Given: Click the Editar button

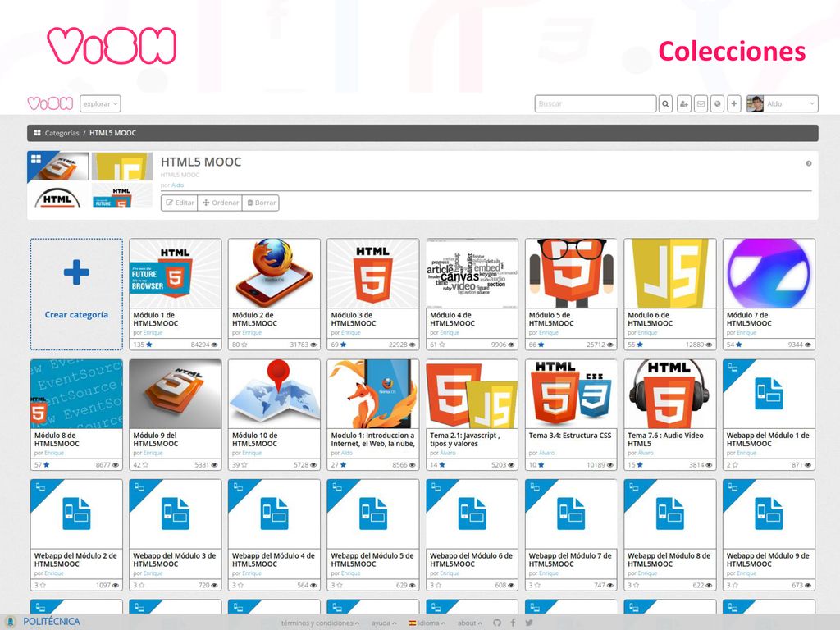Looking at the screenshot, I should [180, 203].
